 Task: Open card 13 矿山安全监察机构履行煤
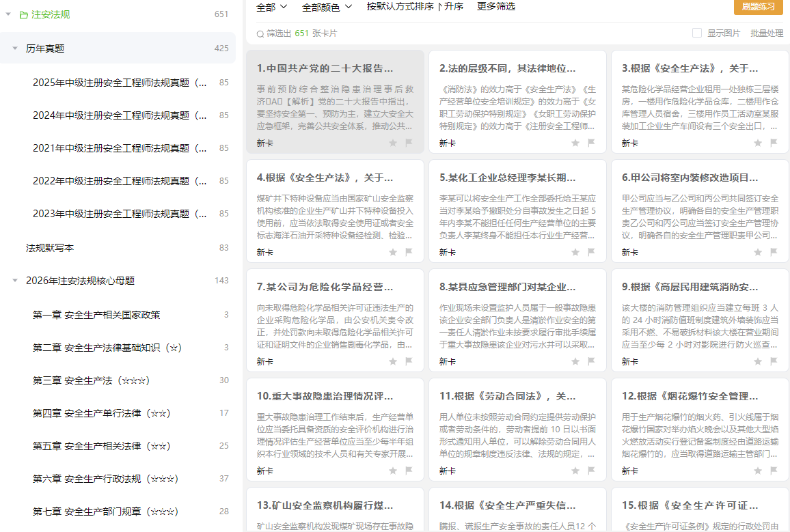(335, 509)
